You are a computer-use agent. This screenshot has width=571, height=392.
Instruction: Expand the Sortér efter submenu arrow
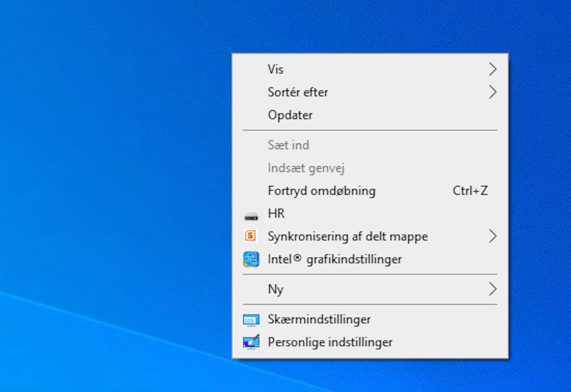[x=493, y=92]
